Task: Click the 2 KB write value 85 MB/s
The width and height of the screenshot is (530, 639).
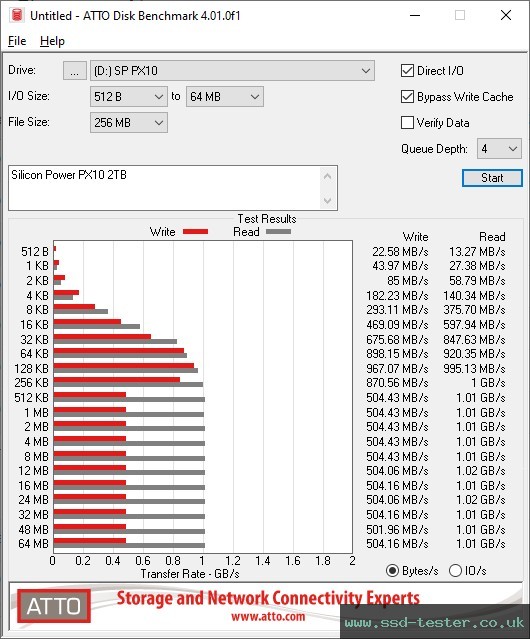Action: [408, 281]
